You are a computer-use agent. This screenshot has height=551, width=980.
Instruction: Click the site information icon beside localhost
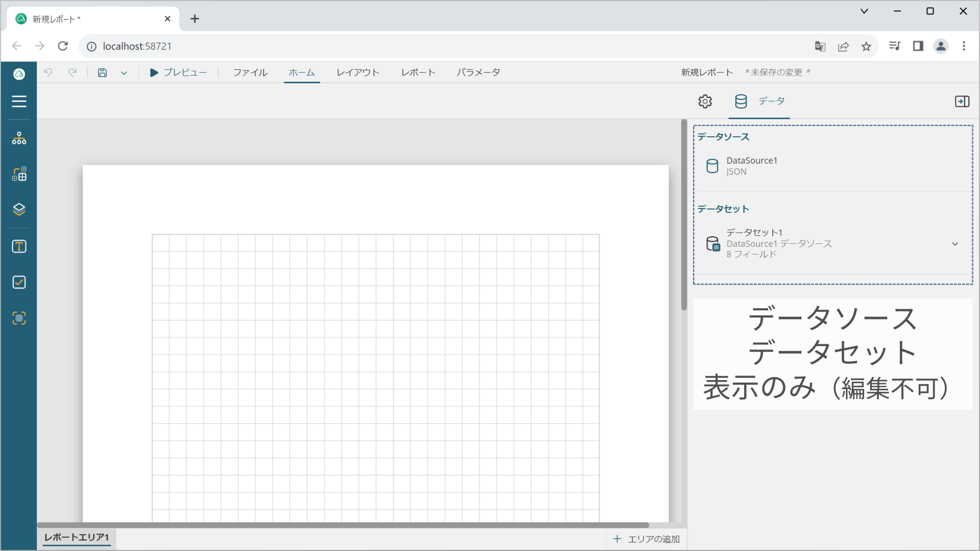pyautogui.click(x=91, y=46)
